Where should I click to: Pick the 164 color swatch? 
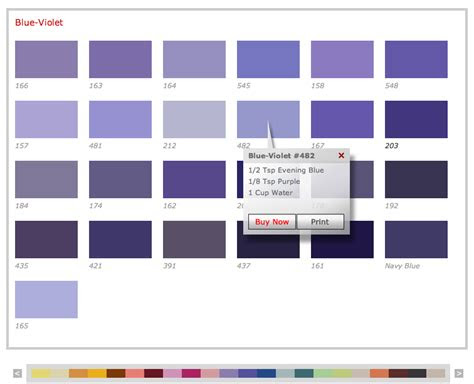[x=194, y=59]
